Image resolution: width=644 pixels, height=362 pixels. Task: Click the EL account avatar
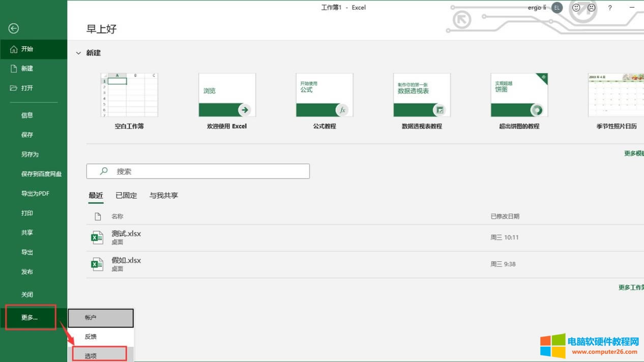click(x=557, y=8)
